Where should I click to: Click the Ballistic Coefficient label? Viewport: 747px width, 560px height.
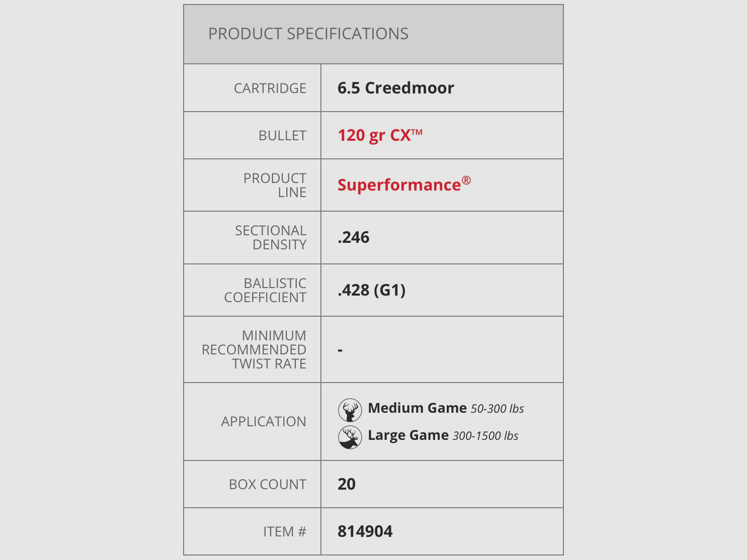(265, 290)
